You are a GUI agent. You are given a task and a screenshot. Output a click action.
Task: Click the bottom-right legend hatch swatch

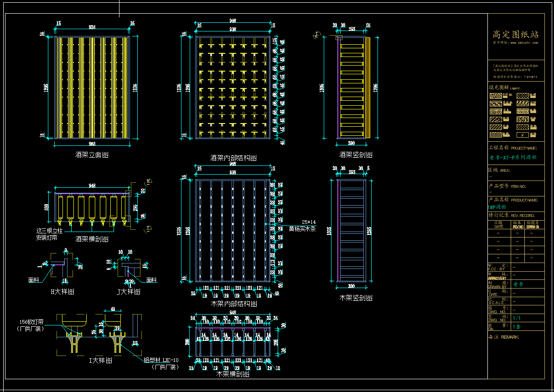[522, 135]
